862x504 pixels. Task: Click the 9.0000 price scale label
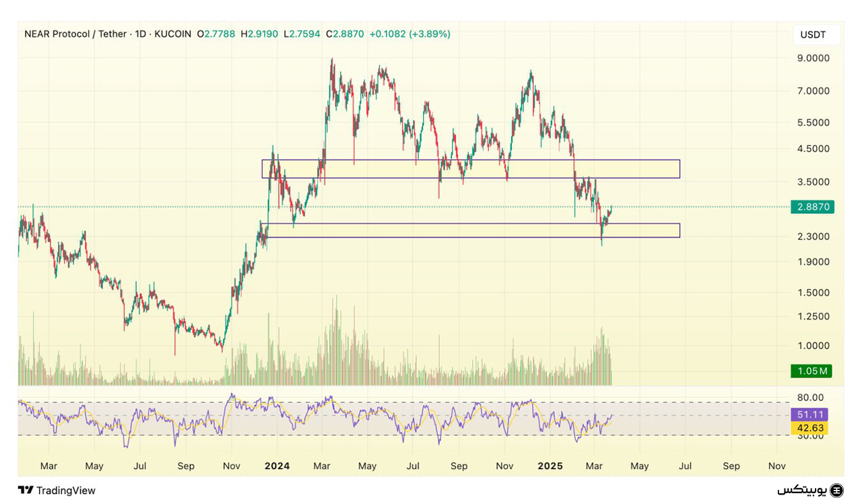(813, 59)
